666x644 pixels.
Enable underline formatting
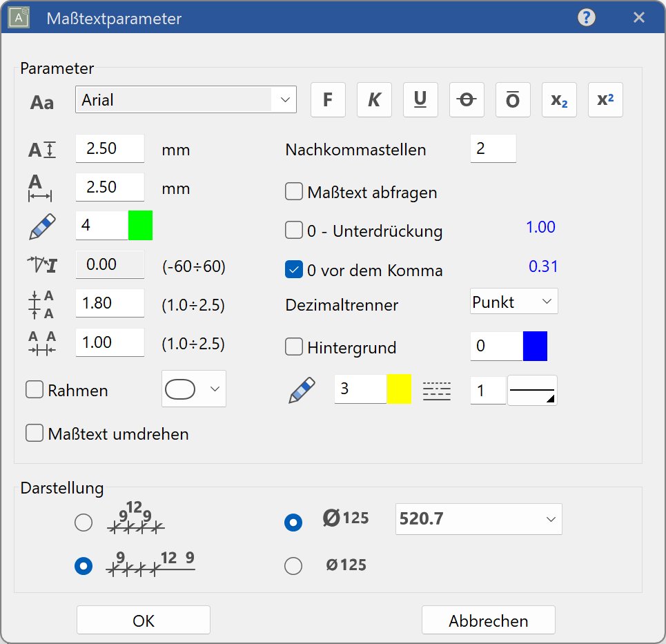point(420,99)
